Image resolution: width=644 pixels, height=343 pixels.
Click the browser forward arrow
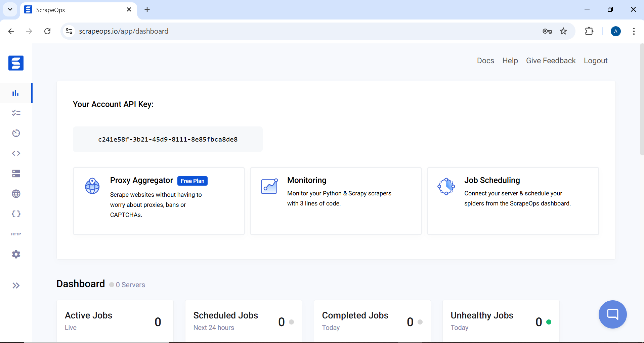click(29, 31)
